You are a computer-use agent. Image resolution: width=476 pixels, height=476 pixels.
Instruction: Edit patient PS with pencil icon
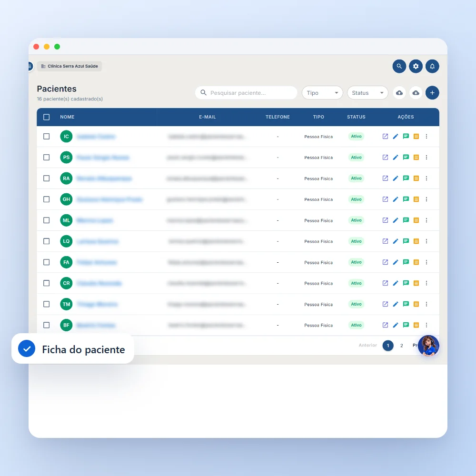396,158
